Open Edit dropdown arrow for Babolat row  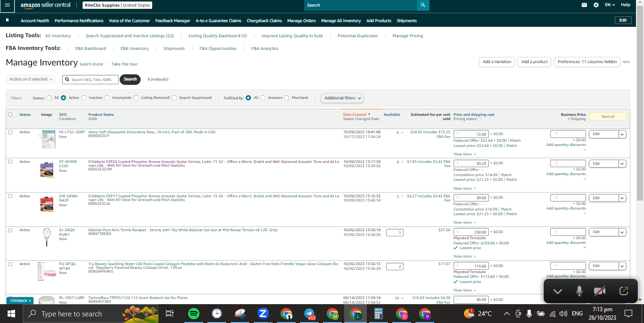click(x=622, y=232)
